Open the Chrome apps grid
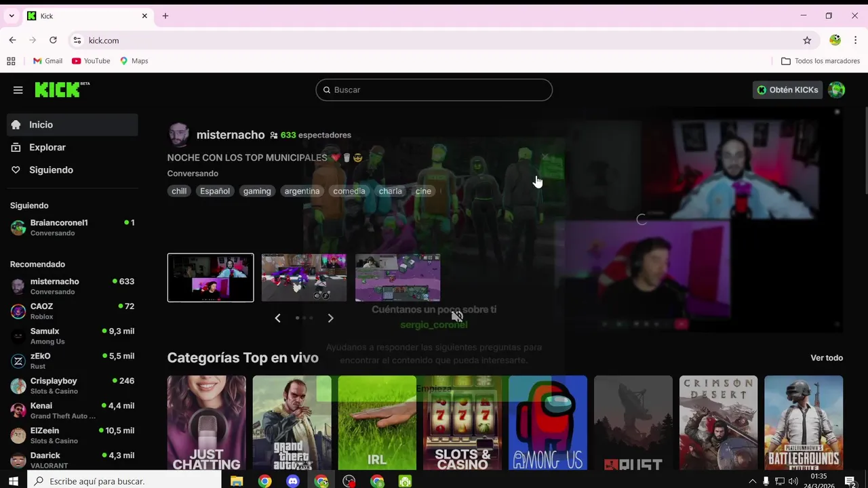This screenshot has width=868, height=488. pyautogui.click(x=11, y=61)
